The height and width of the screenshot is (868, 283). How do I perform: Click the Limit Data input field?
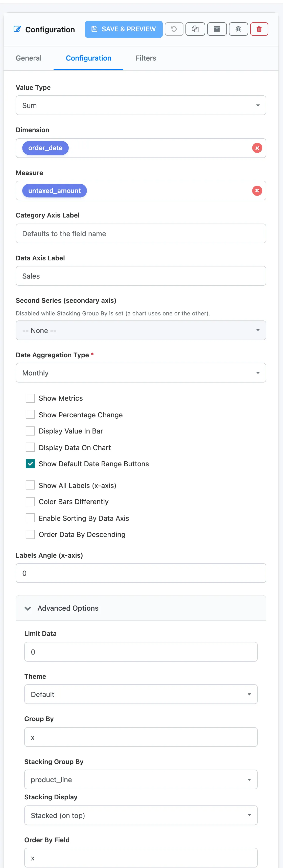pos(141,652)
